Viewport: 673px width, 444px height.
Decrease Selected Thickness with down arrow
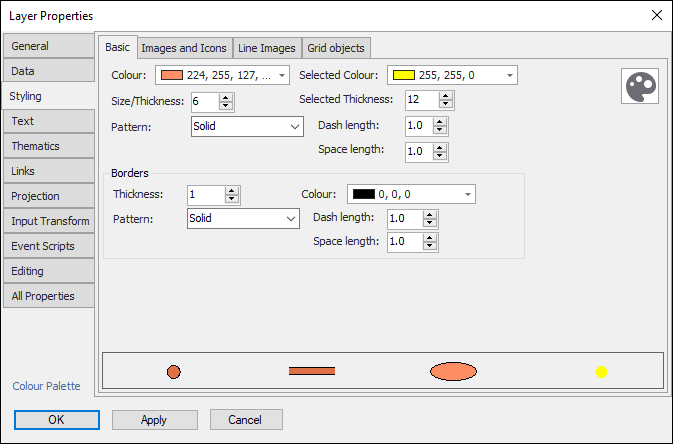pos(445,104)
